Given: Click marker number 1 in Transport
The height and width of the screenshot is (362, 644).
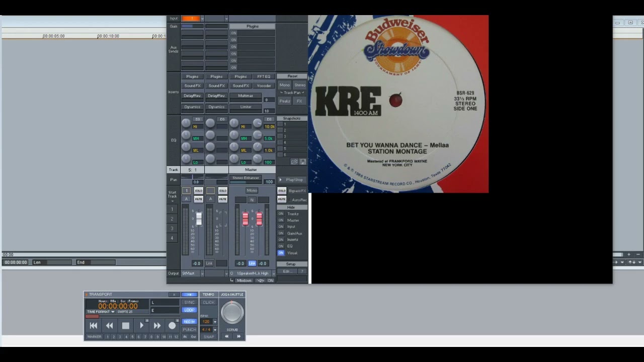Looking at the screenshot, I should coord(107,337).
